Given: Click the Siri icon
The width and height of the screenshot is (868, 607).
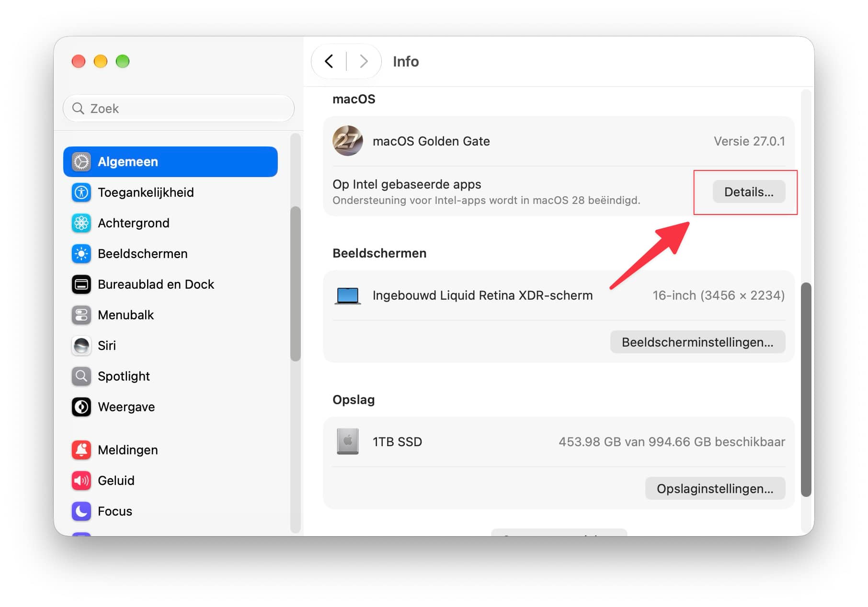Looking at the screenshot, I should 81,346.
